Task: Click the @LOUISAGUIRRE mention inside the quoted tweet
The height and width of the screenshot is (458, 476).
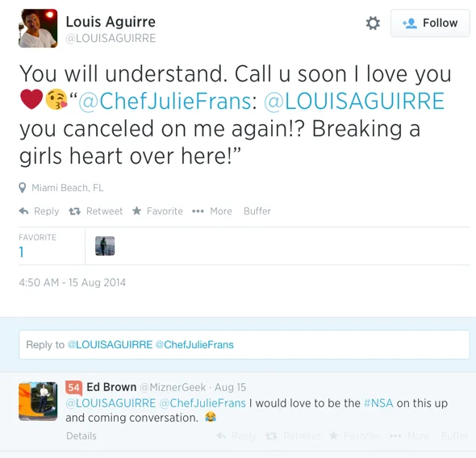Action: (354, 102)
